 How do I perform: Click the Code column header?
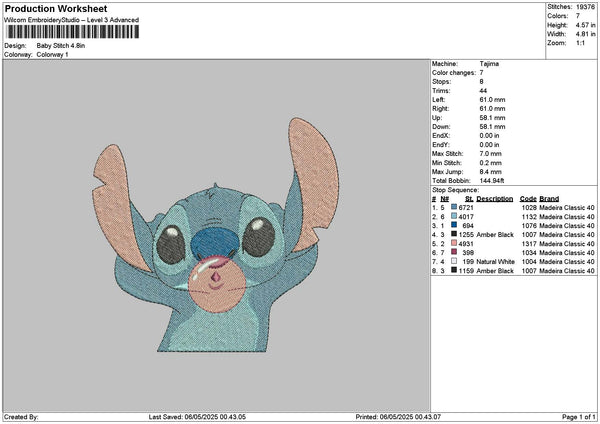click(528, 198)
